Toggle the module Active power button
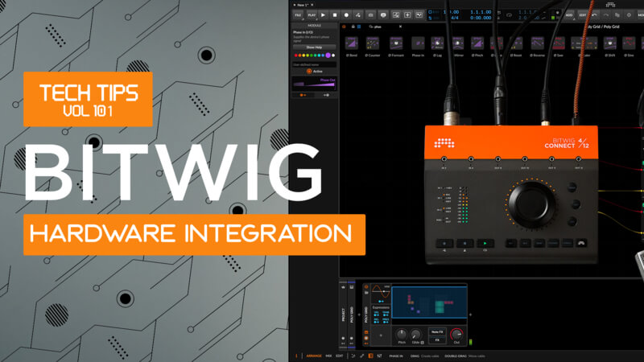Screen dimensions: 644x362 pos(308,72)
